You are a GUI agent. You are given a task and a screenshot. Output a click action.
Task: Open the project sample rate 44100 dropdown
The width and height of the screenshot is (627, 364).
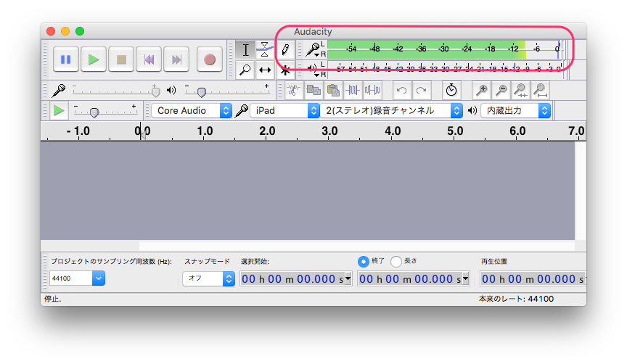[x=77, y=278]
